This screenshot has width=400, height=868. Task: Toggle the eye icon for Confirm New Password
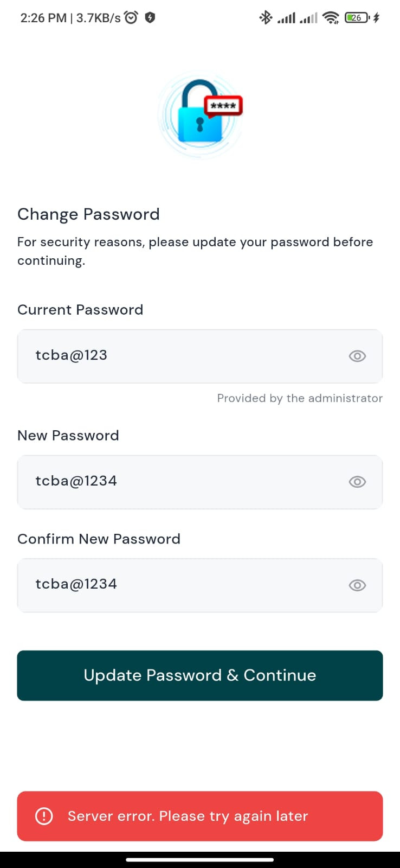(x=357, y=585)
